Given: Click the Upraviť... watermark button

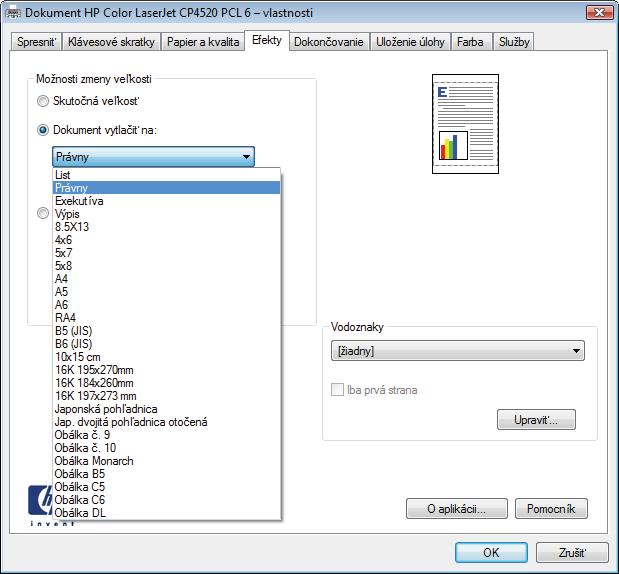Looking at the screenshot, I should click(536, 420).
